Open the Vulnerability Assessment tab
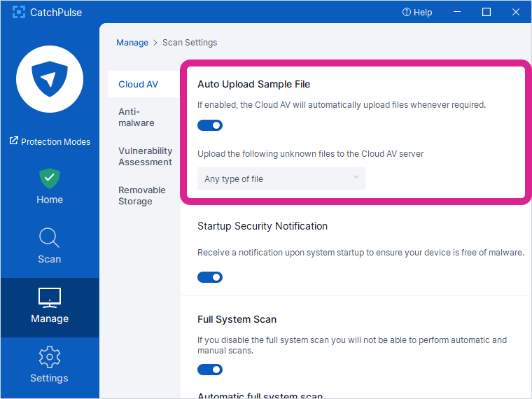 (x=145, y=156)
